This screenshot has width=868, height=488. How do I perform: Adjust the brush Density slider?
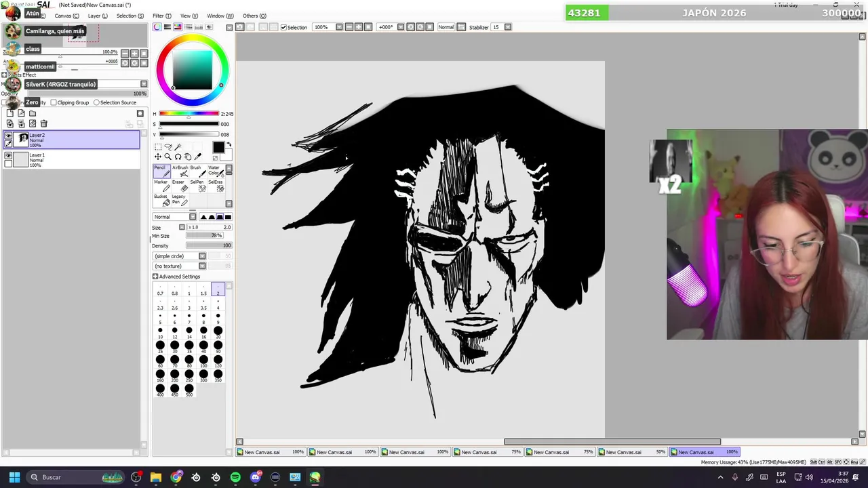pos(208,245)
